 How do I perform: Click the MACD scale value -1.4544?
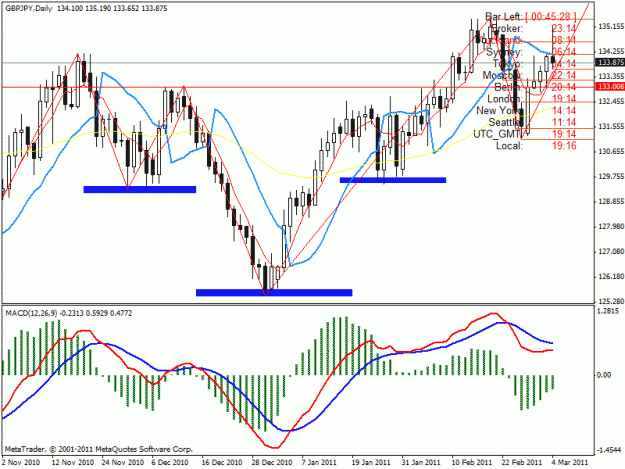pos(609,450)
